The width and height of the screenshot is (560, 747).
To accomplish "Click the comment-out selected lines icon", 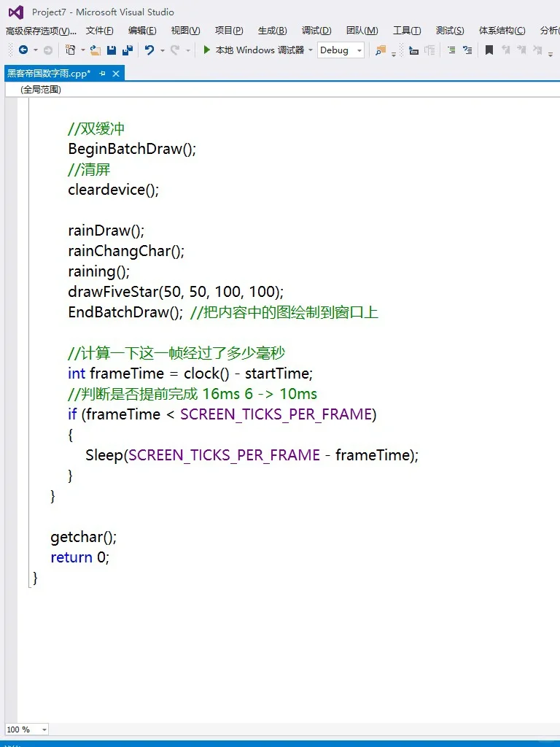I will click(x=451, y=50).
